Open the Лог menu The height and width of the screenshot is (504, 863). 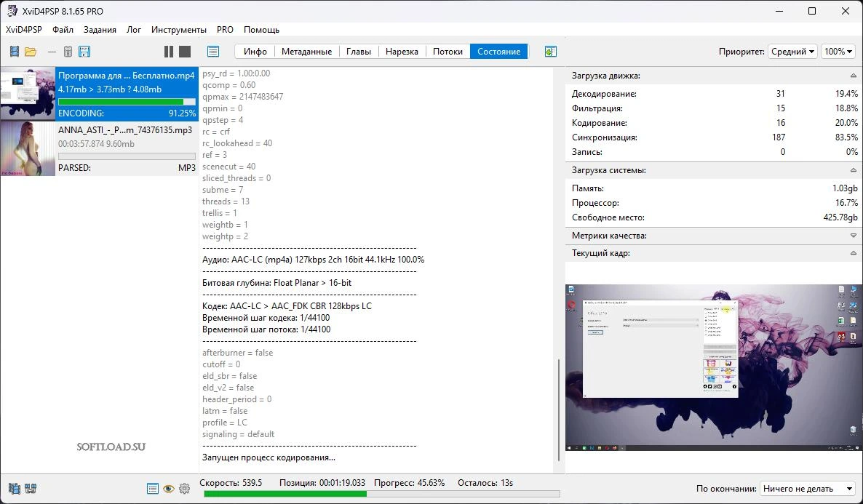click(x=134, y=30)
